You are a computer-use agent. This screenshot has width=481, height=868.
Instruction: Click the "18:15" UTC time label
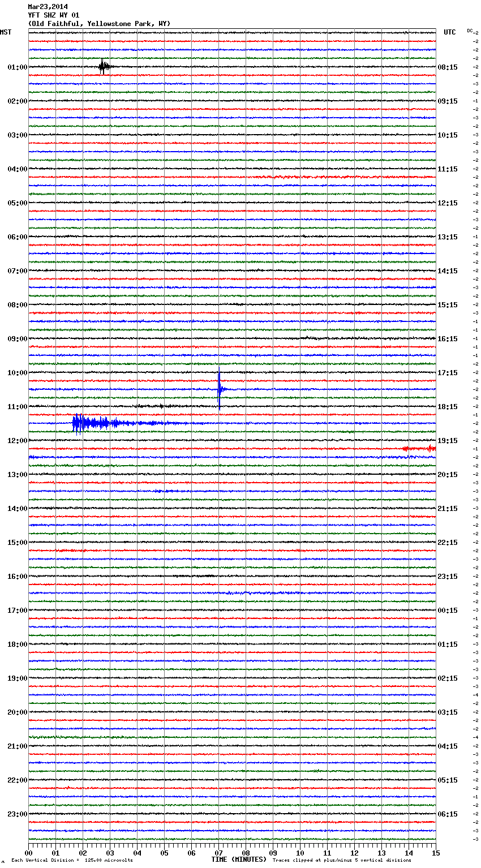pos(448,407)
